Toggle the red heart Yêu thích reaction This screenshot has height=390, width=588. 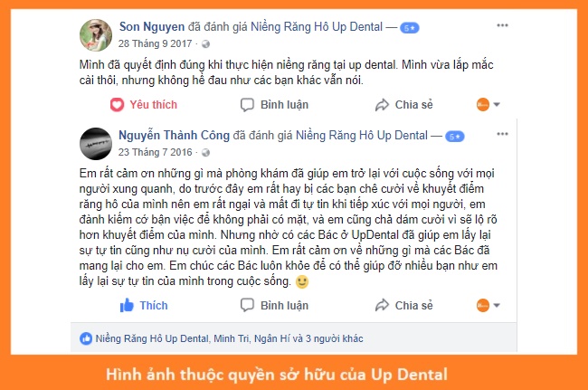[x=143, y=105]
